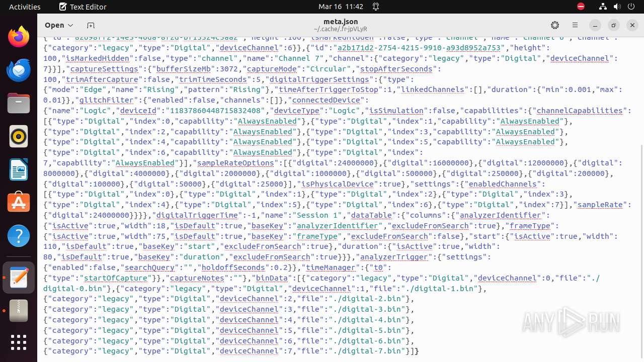Open the notification bell in the top bar
Viewport: 644px width, 362px height.
point(376,7)
